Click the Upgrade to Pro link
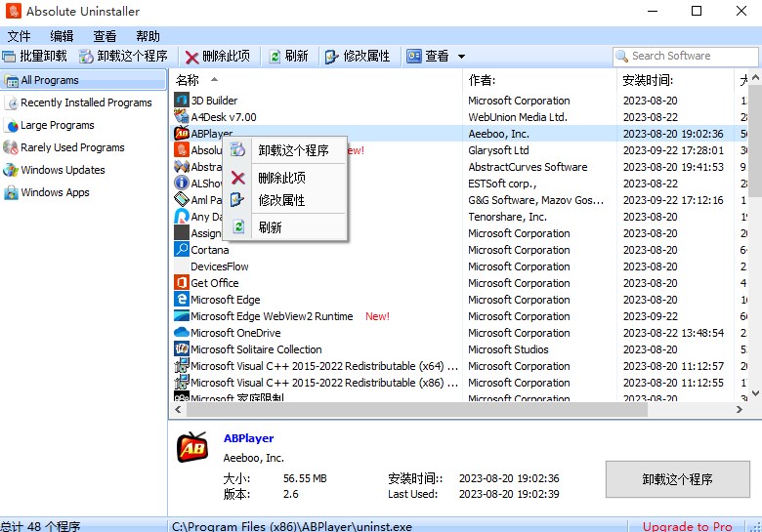The image size is (762, 532). 688,526
